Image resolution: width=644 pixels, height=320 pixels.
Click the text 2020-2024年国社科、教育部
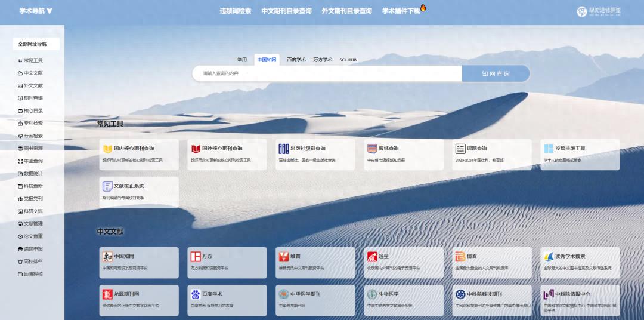[x=479, y=160]
